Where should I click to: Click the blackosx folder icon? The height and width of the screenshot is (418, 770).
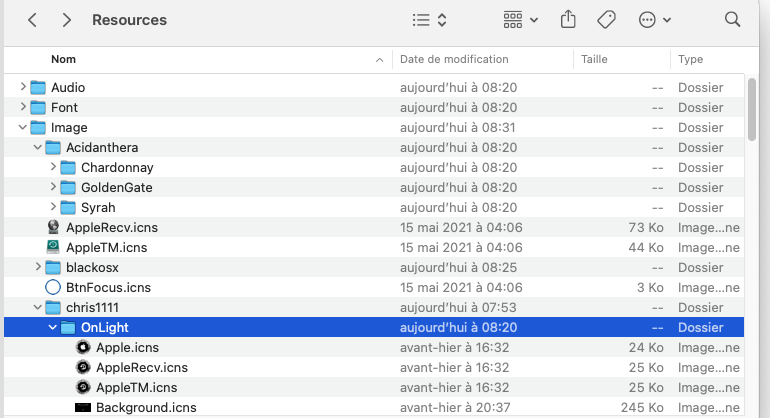[x=53, y=268]
